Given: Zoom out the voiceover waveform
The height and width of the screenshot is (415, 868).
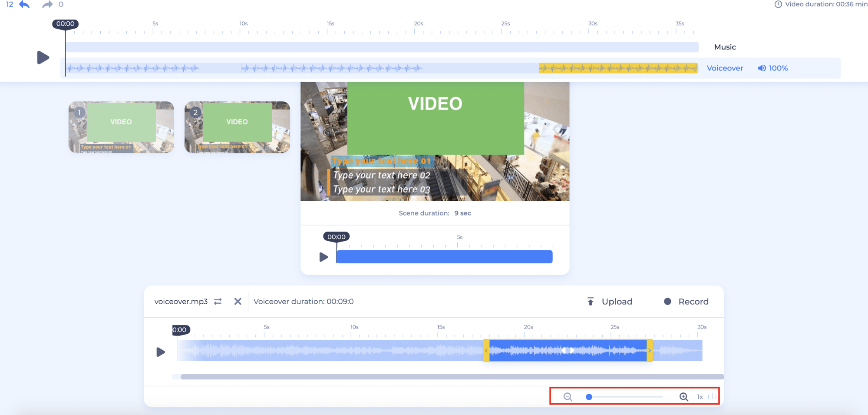Looking at the screenshot, I should tap(568, 397).
